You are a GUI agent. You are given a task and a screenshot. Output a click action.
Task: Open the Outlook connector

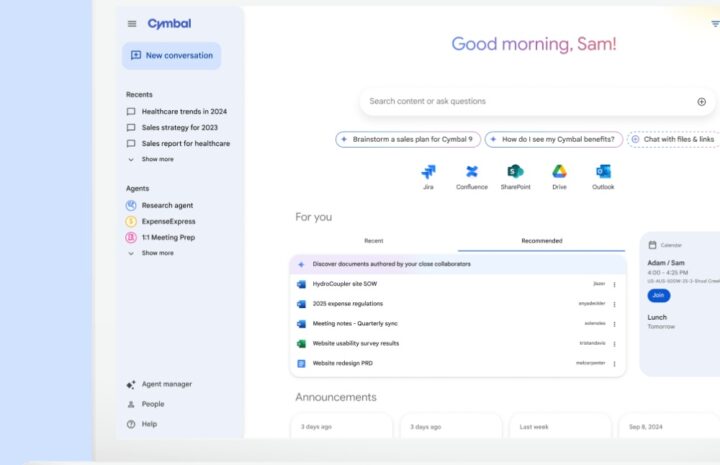click(x=603, y=177)
